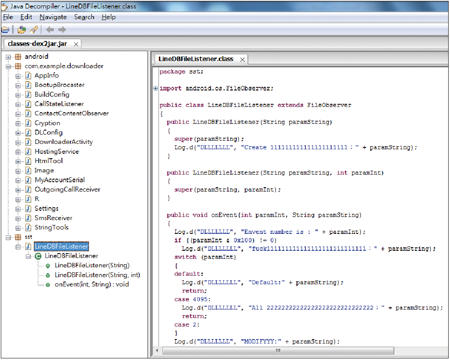
Task: Expand the CallStateListener class node
Action: coord(18,104)
